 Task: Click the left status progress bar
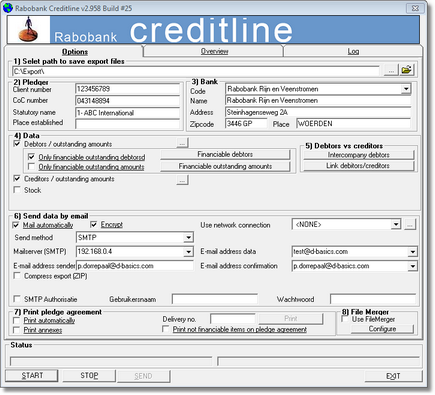click(111, 361)
